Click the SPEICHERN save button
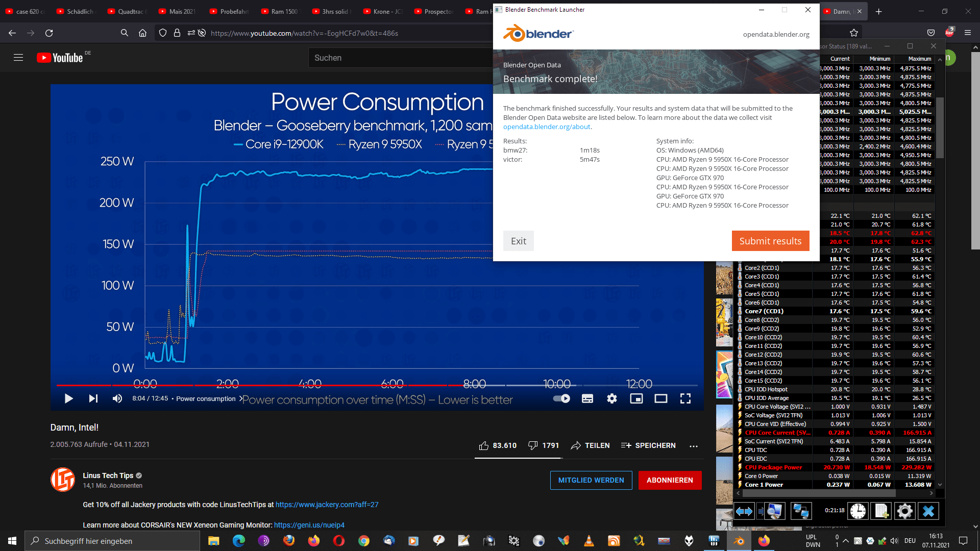This screenshot has height=551, width=980. coord(648,445)
